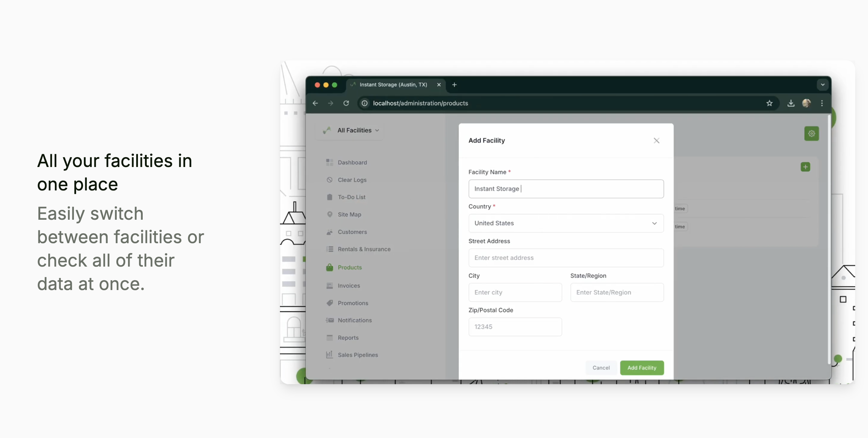Open the Customers section
This screenshot has height=438, width=868.
(x=352, y=232)
